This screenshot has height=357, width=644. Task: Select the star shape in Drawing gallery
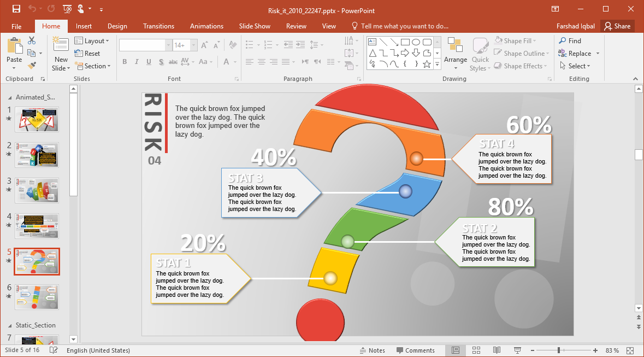click(x=427, y=64)
